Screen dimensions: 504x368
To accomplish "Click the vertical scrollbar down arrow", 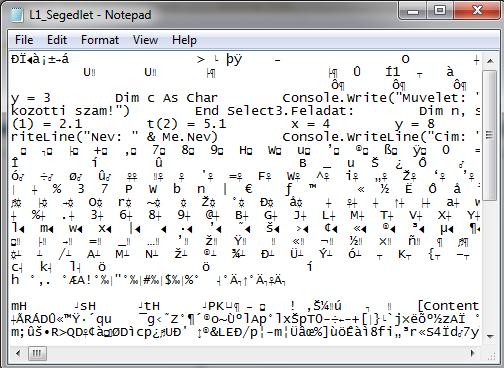I will pyautogui.click(x=490, y=336).
